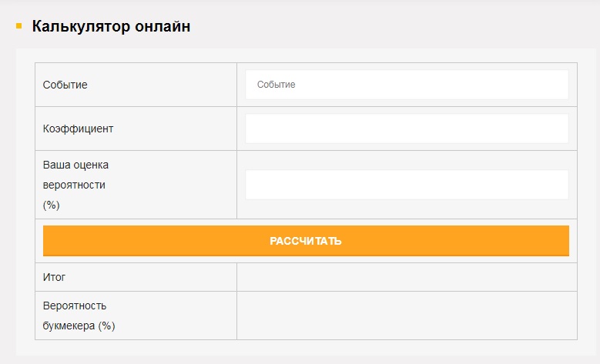The height and width of the screenshot is (364, 600).
Task: Click the empty Итог result cell
Action: click(x=407, y=277)
